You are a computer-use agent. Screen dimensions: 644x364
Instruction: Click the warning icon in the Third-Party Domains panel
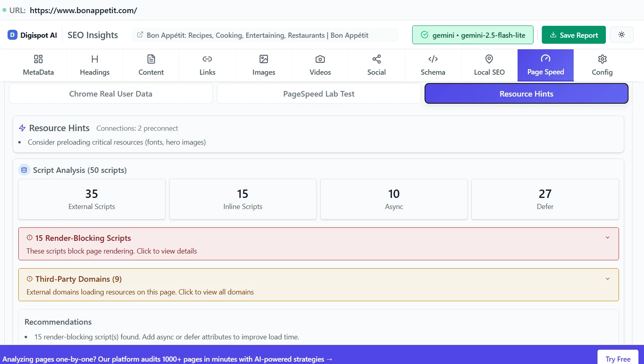(29, 279)
